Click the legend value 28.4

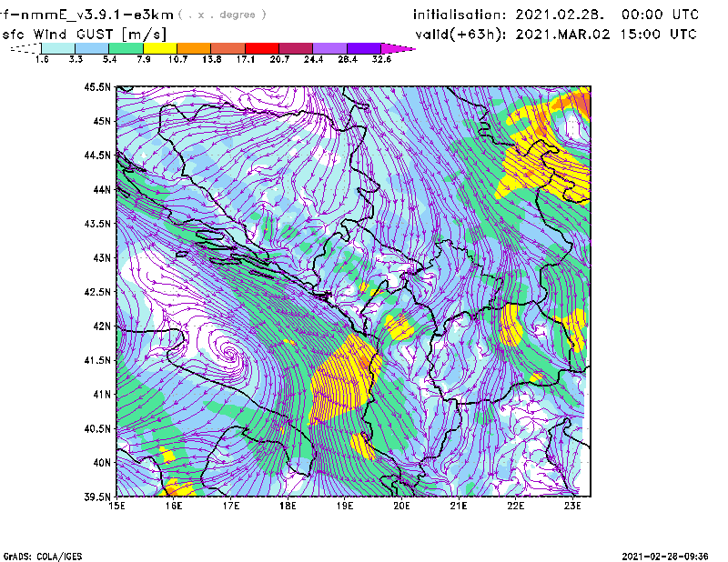click(348, 59)
